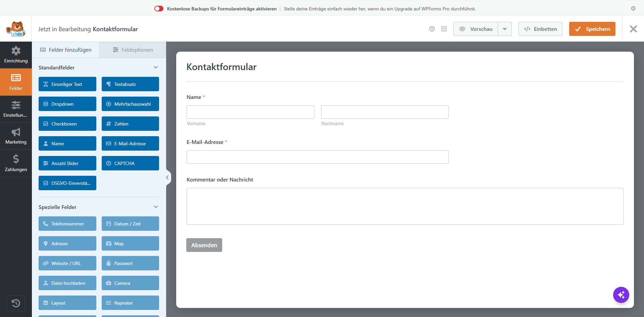Click the Kontaktformular form title
This screenshot has height=317, width=644.
[221, 67]
